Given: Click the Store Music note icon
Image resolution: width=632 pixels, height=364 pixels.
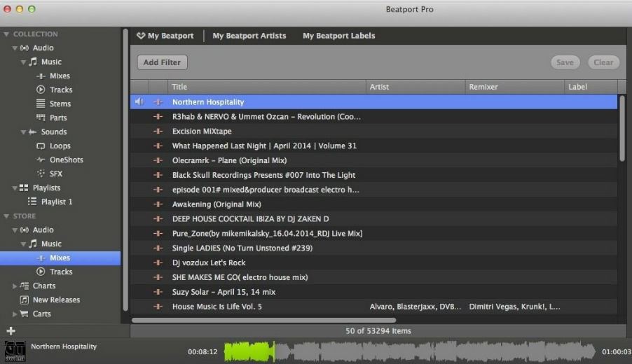Looking at the screenshot, I should coord(33,243).
